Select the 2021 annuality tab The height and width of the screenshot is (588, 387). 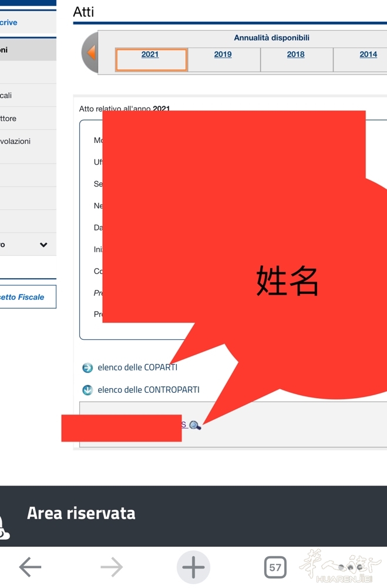point(150,59)
